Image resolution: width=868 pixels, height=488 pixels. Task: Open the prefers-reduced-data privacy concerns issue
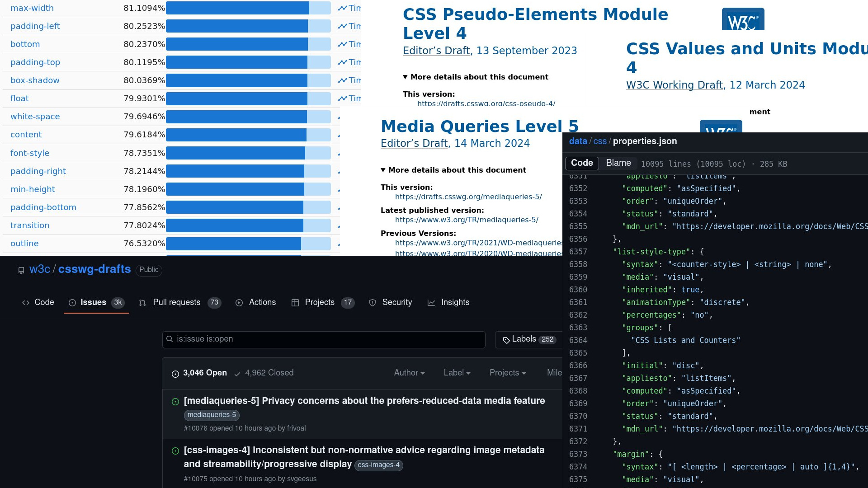(x=364, y=401)
